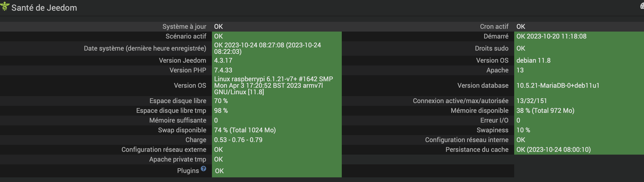This screenshot has height=182, width=644.
Task: Click the debian 11.8 version value
Action: (x=533, y=60)
